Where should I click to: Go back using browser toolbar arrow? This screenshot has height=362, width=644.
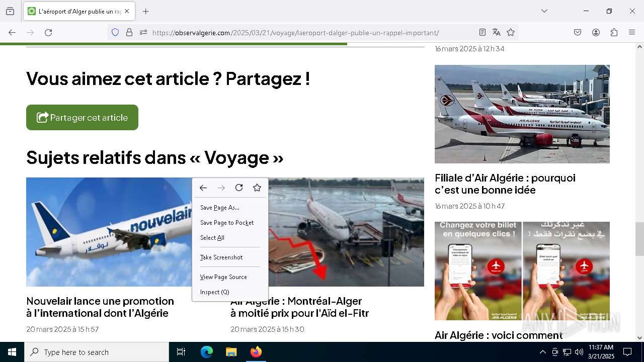point(12,33)
